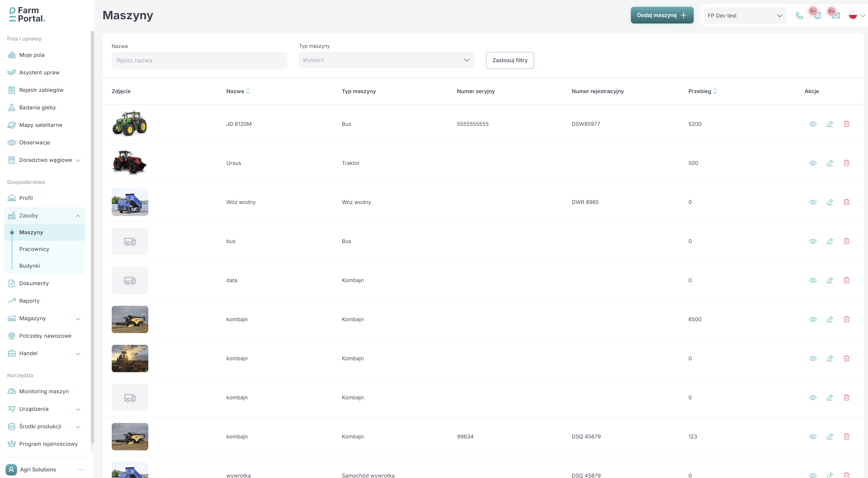Screen dimensions: 868x478
Task: Expand Środki produkcji menu
Action: point(78,427)
